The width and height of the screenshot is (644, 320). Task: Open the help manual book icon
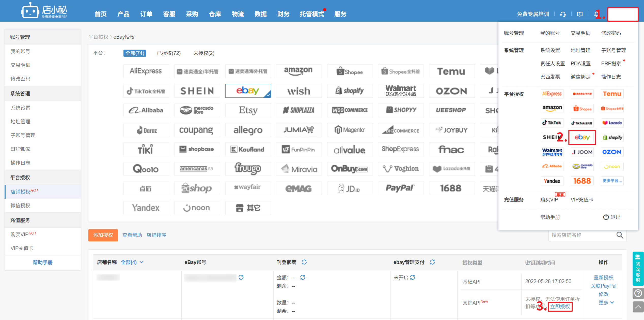[580, 14]
